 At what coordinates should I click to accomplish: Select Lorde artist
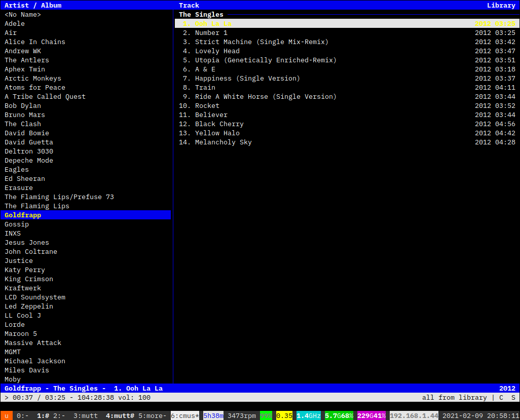pyautogui.click(x=86, y=325)
